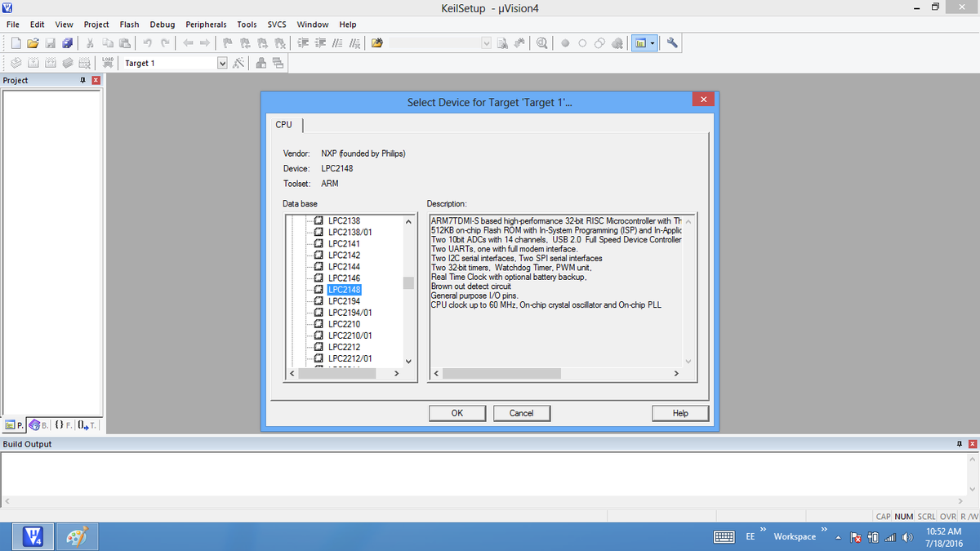Click the volume speaker tray icon
The height and width of the screenshot is (551, 980).
point(906,537)
